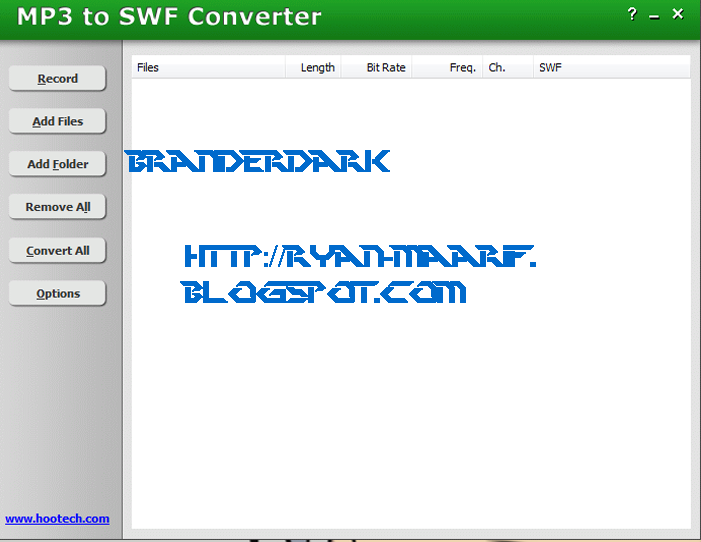Image resolution: width=701 pixels, height=542 pixels.
Task: Open the Options button
Action: click(x=57, y=293)
